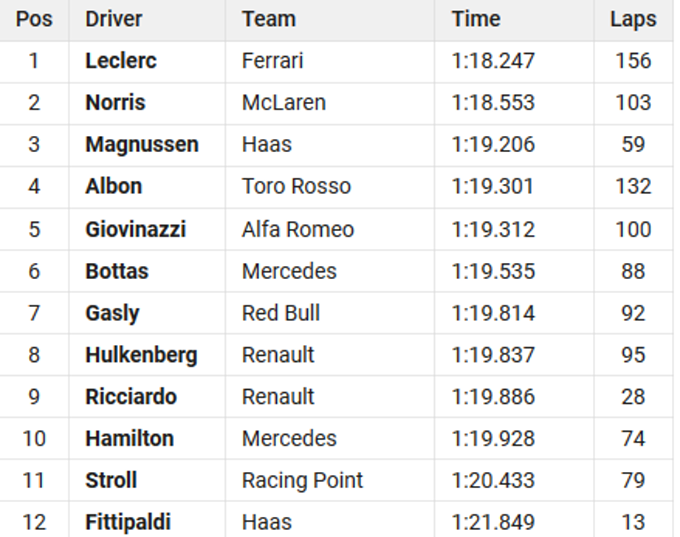Screen dimensions: 680x537
Task: Select Gasly in the Driver column
Action: coord(112,313)
